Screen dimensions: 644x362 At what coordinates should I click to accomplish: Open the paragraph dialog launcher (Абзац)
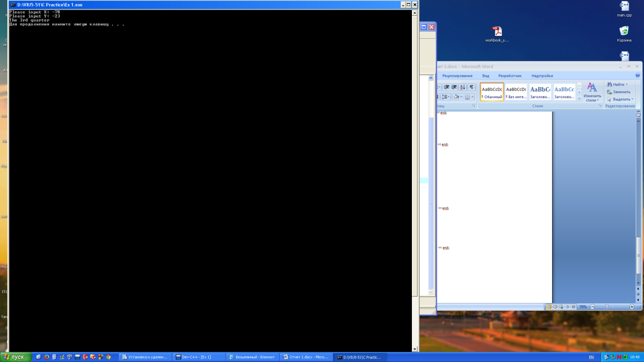(x=474, y=106)
